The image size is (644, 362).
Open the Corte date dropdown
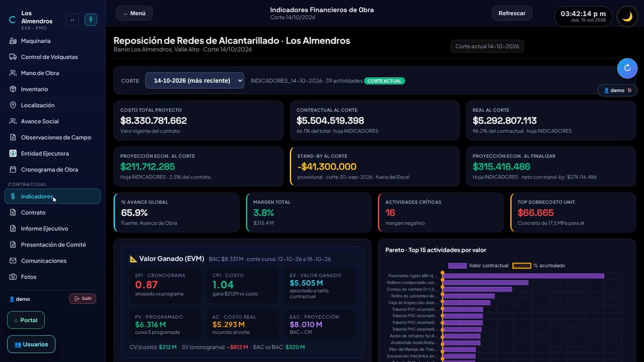(194, 80)
